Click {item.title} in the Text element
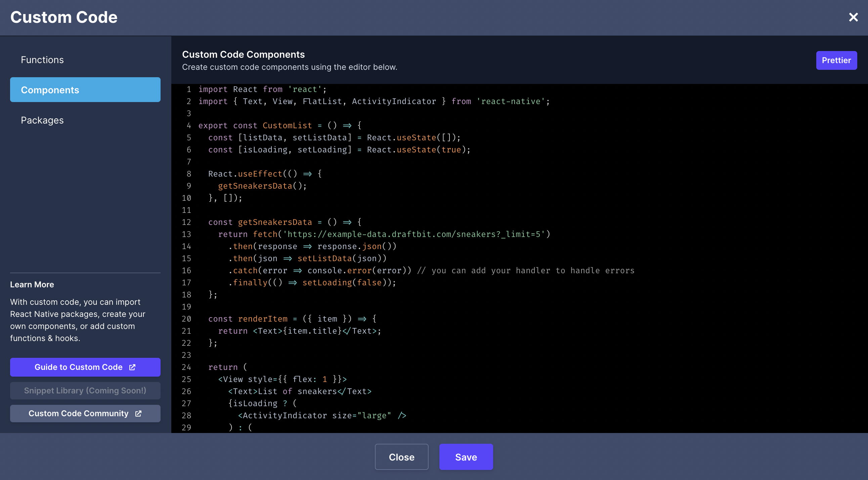The image size is (868, 480). (312, 331)
